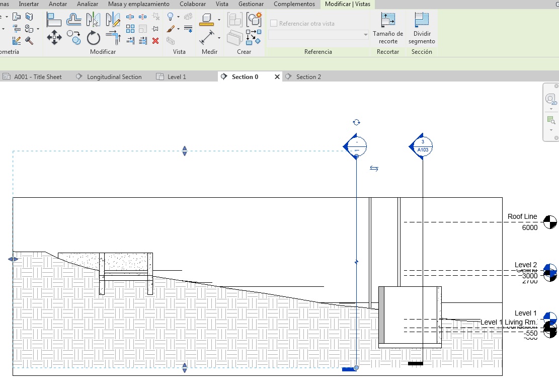Click the A103 section head bubble
Screen dimensions: 559x392
pyautogui.click(x=422, y=146)
